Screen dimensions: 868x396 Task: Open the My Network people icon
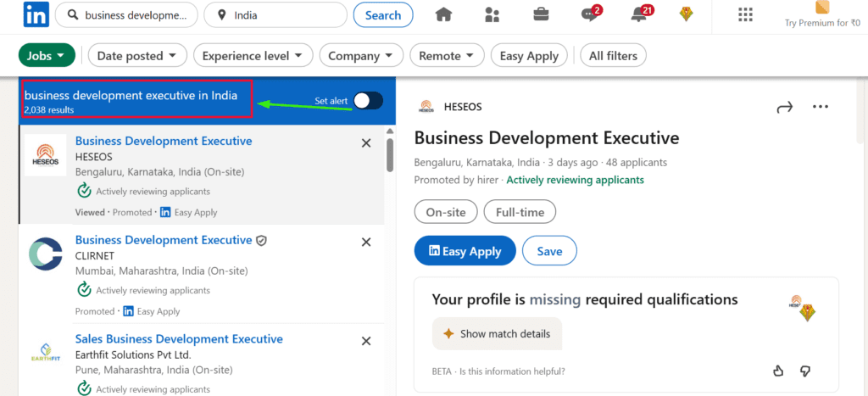coord(492,15)
